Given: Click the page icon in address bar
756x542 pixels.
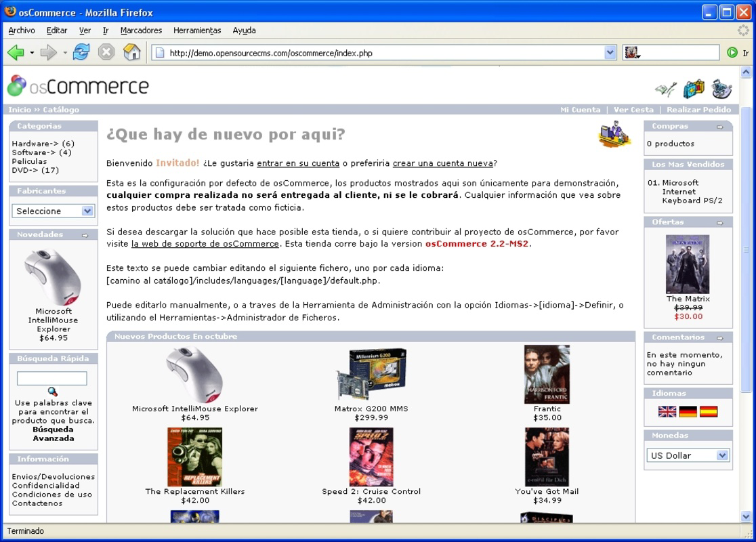Looking at the screenshot, I should coord(160,53).
